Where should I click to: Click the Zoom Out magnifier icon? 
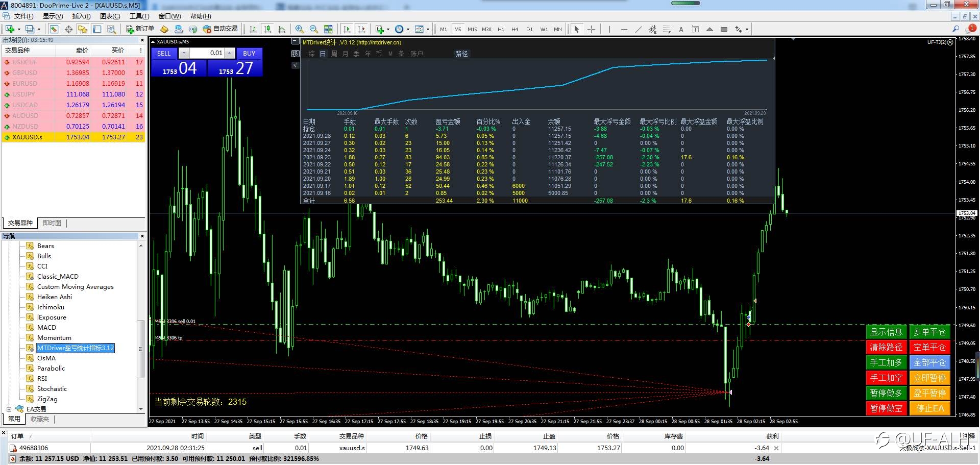[314, 29]
